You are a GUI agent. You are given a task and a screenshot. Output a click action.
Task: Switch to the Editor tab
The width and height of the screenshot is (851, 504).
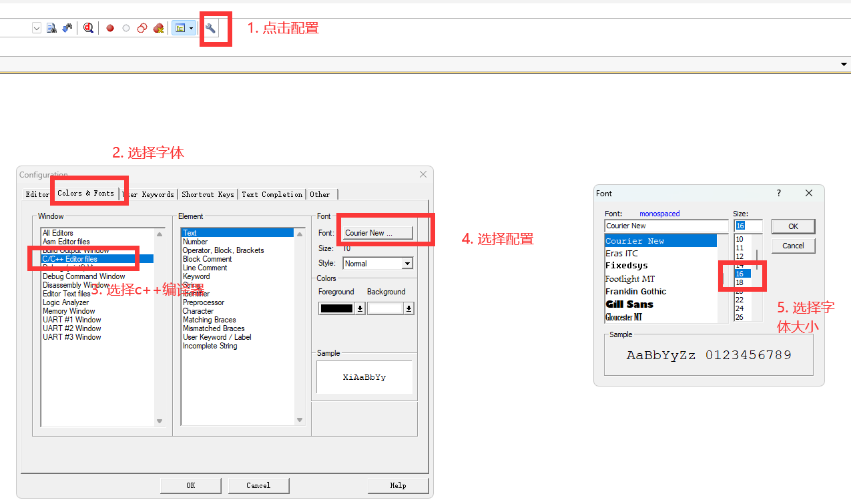pyautogui.click(x=37, y=194)
